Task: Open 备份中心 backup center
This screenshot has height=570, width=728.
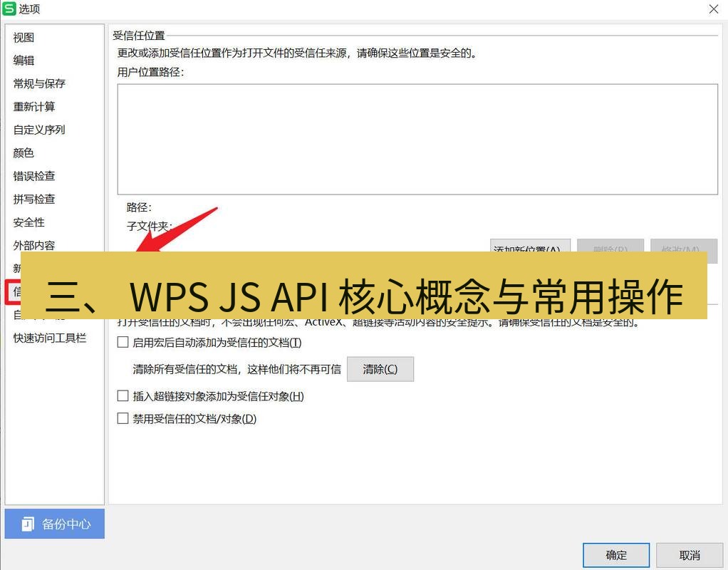Action: point(55,524)
